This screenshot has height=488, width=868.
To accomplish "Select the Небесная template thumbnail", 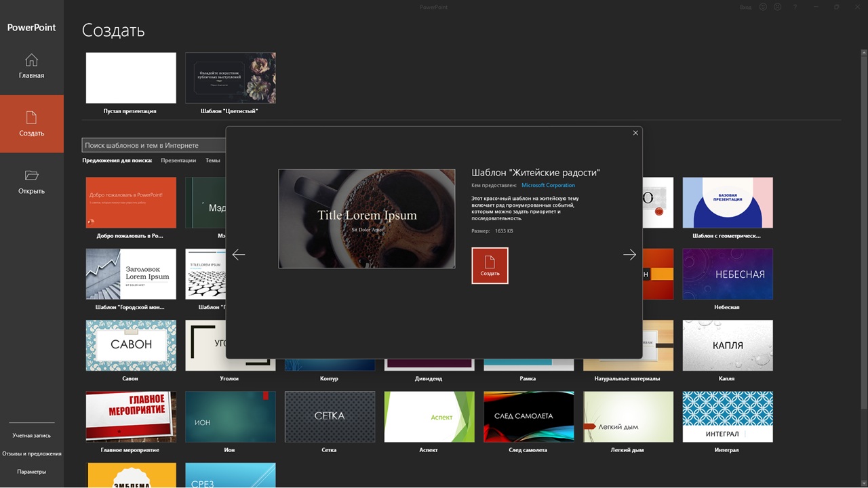I will coord(727,274).
